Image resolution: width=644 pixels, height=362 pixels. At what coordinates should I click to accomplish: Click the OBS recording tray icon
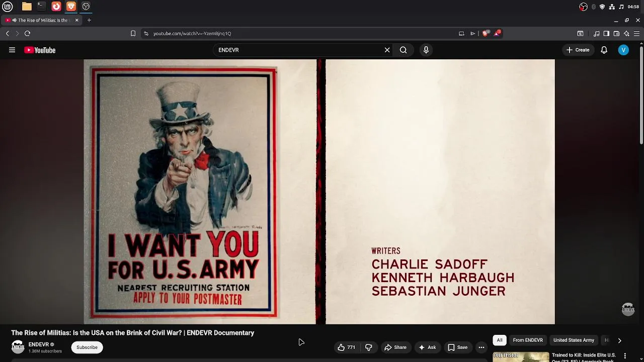583,7
